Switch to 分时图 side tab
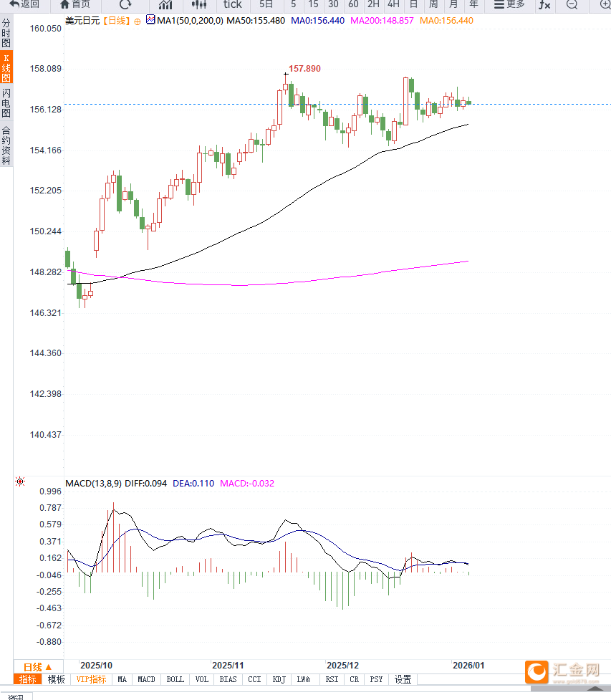 pos(6,33)
